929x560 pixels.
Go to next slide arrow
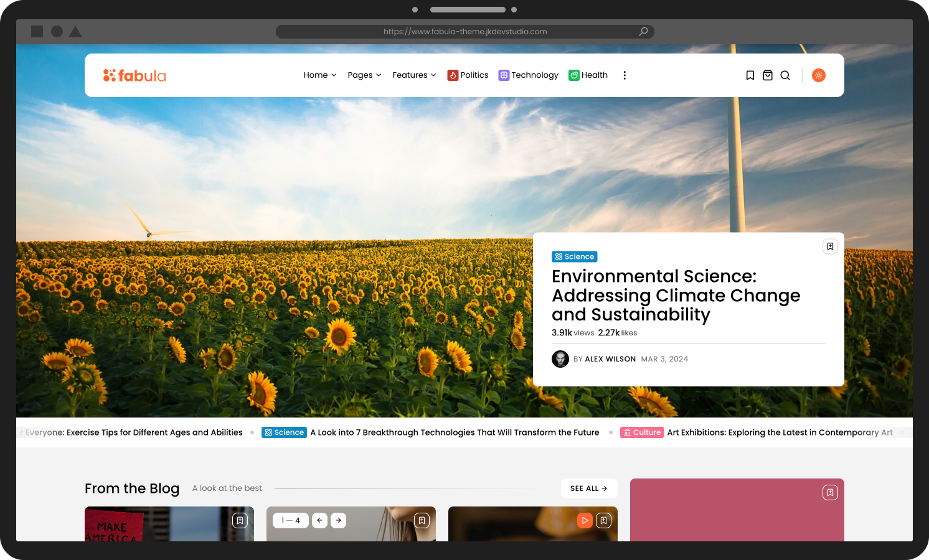tap(338, 520)
